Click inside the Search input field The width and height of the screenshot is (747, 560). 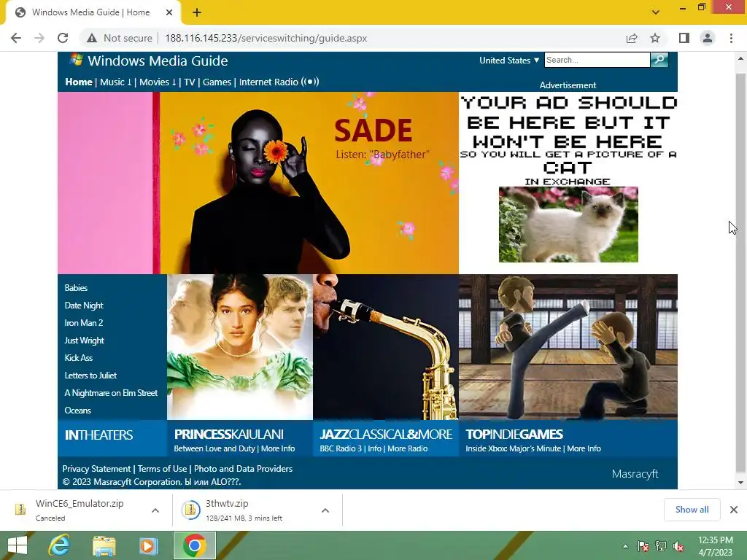pyautogui.click(x=597, y=60)
